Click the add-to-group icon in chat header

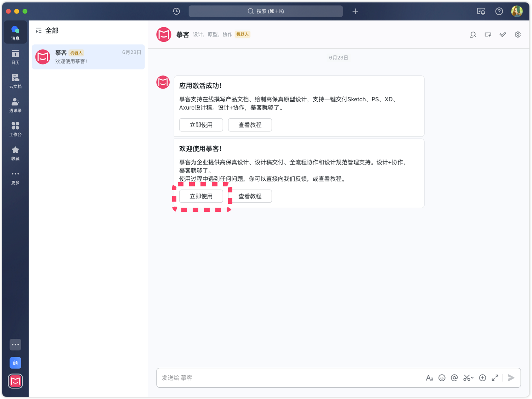click(488, 35)
